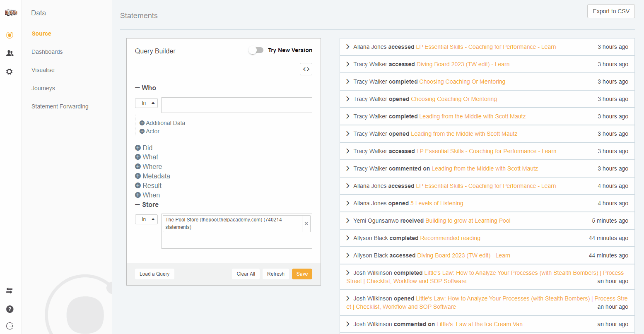This screenshot has height=334, width=644.
Task: Click the Data sidebar heading
Action: coord(39,13)
